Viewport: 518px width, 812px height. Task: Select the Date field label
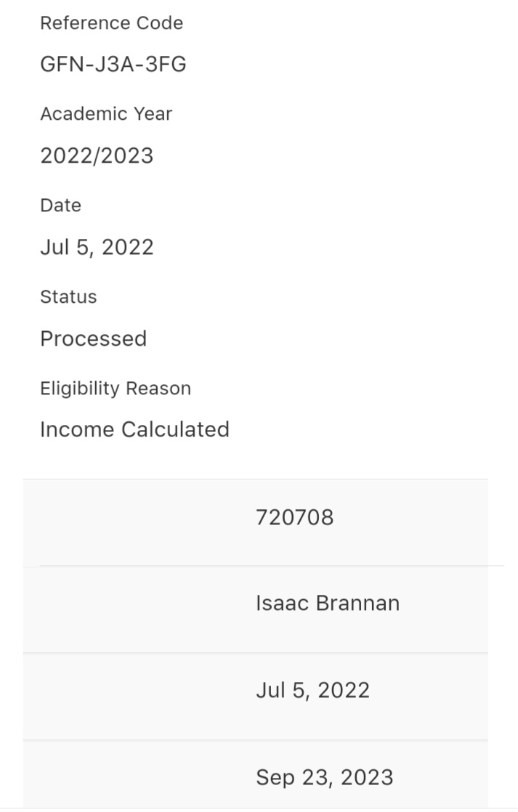[x=60, y=206]
